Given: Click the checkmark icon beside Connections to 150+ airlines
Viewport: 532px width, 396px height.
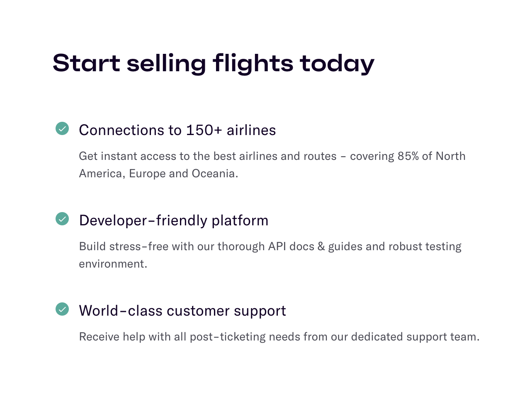Looking at the screenshot, I should click(62, 129).
